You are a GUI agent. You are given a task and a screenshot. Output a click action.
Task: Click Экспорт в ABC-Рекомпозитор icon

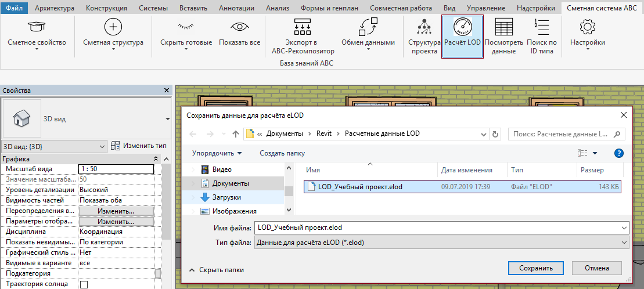(x=303, y=27)
